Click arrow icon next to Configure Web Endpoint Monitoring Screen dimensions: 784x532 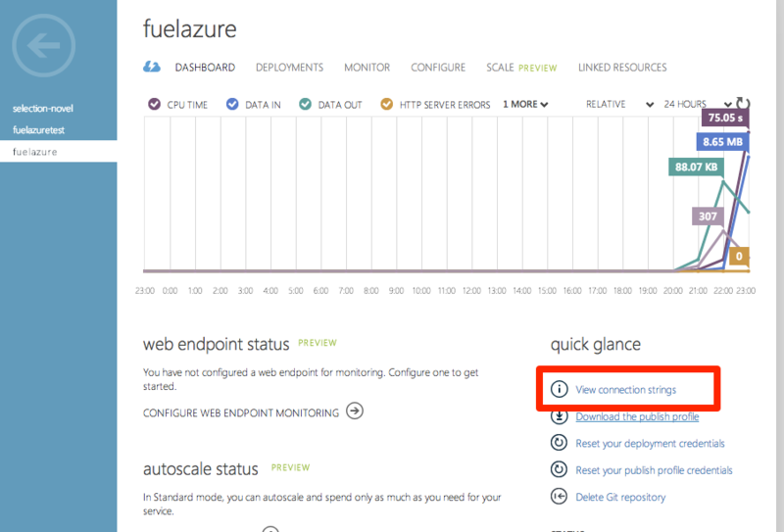coord(355,411)
